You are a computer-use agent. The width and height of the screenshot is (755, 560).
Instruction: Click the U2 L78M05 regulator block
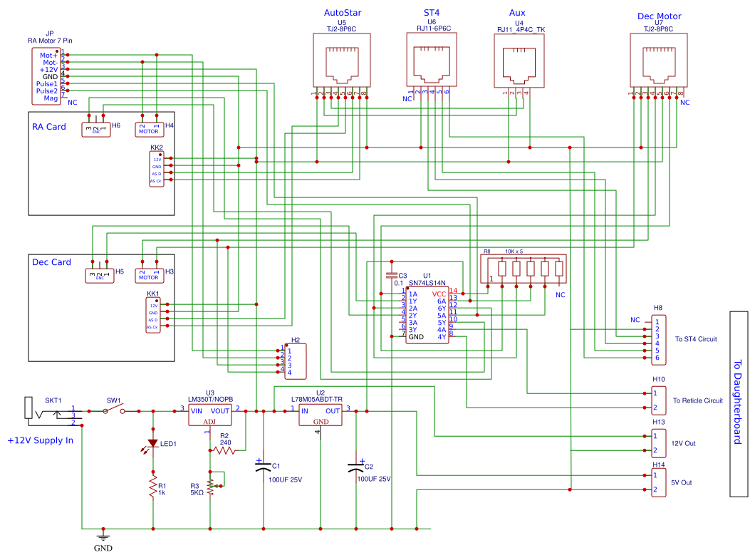pyautogui.click(x=321, y=415)
